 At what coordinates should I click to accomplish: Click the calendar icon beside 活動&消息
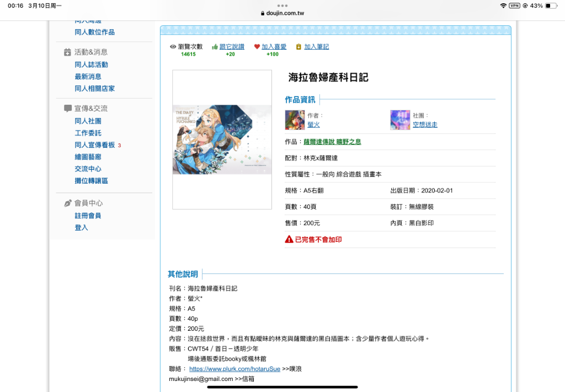click(x=67, y=52)
